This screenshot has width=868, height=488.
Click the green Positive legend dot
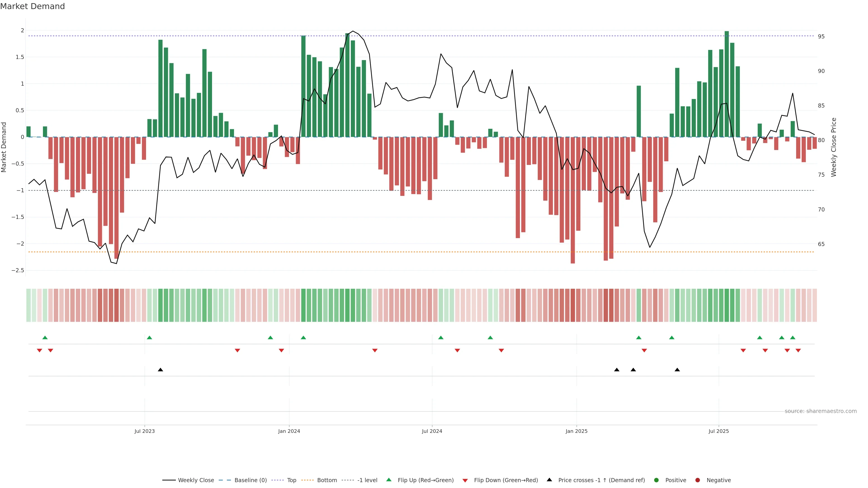point(656,480)
